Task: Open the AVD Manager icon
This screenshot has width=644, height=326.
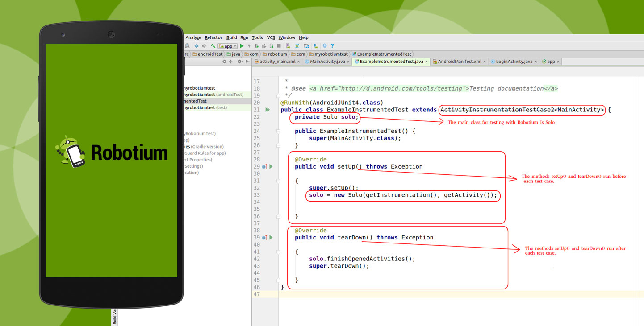Action: (x=288, y=46)
